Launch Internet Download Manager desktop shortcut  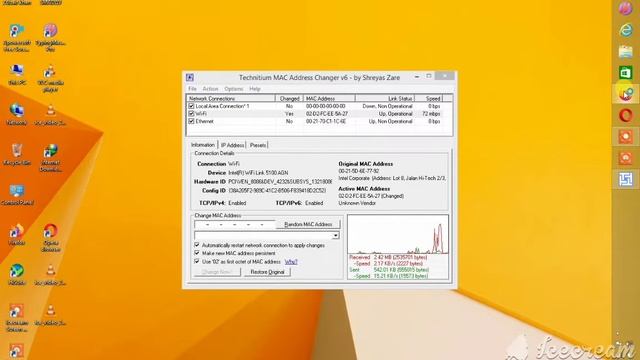click(x=50, y=158)
